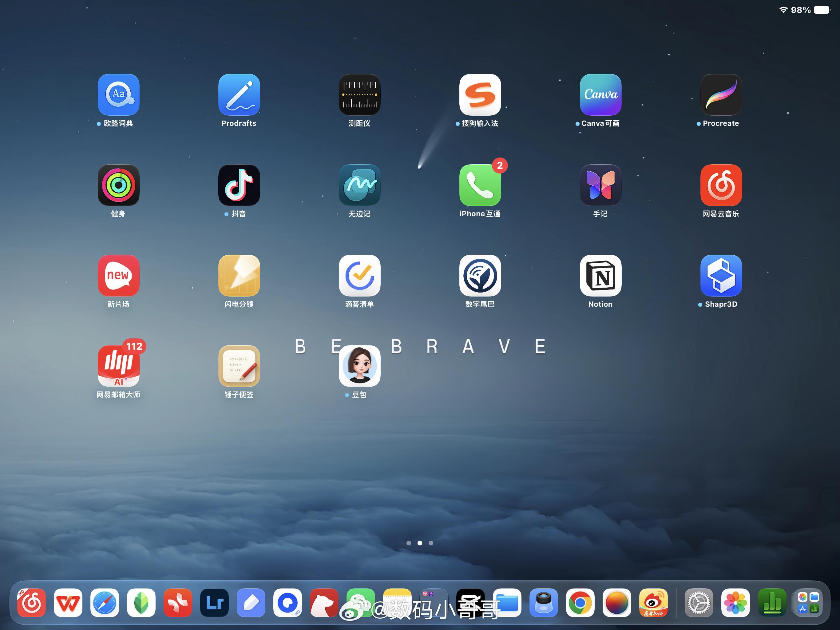
Task: Open Photos from the dock
Action: pyautogui.click(x=735, y=603)
